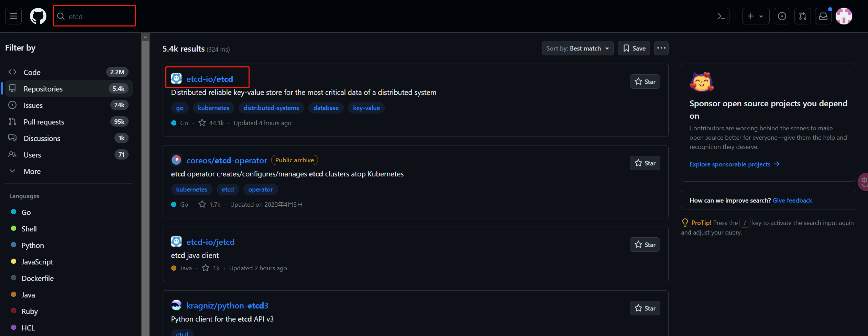This screenshot has height=336, width=868.
Task: Click the etcd-io/jetcd repository avatar
Action: coord(176,242)
